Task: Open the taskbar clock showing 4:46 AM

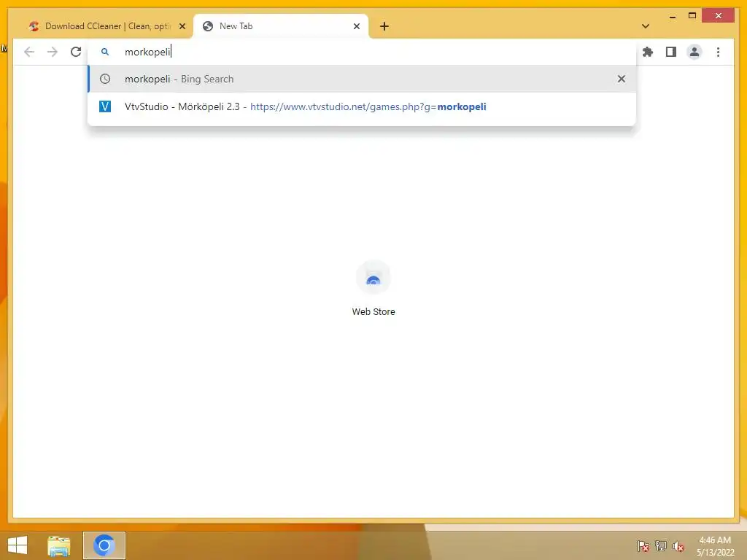Action: pos(715,546)
